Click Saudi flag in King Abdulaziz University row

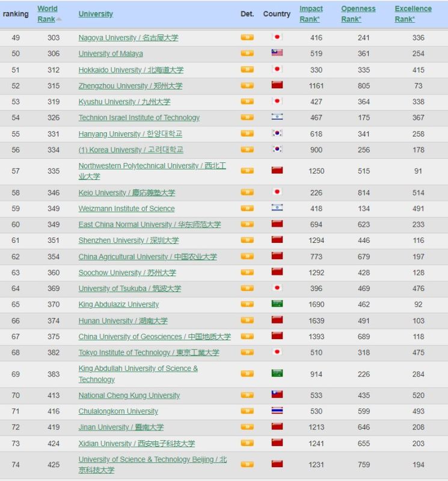pos(277,304)
